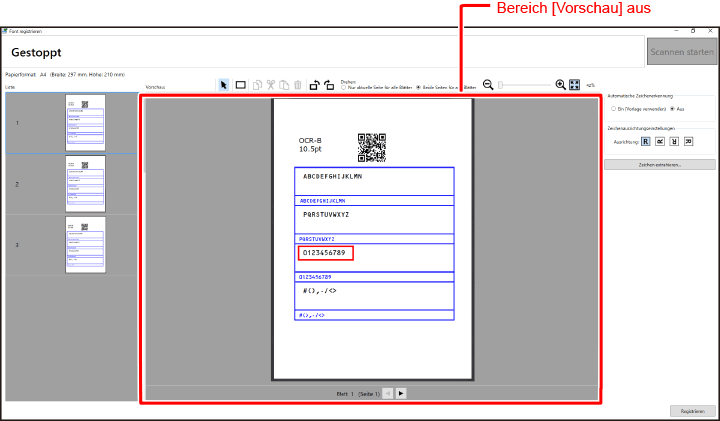
Task: Set upside-down R character orientation
Action: 675,142
